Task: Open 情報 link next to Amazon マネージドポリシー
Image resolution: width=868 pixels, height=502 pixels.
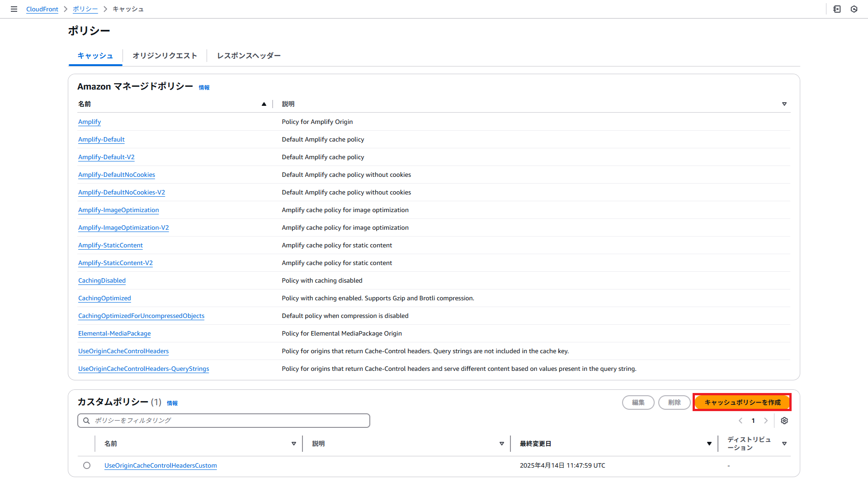Action: pyautogui.click(x=204, y=88)
